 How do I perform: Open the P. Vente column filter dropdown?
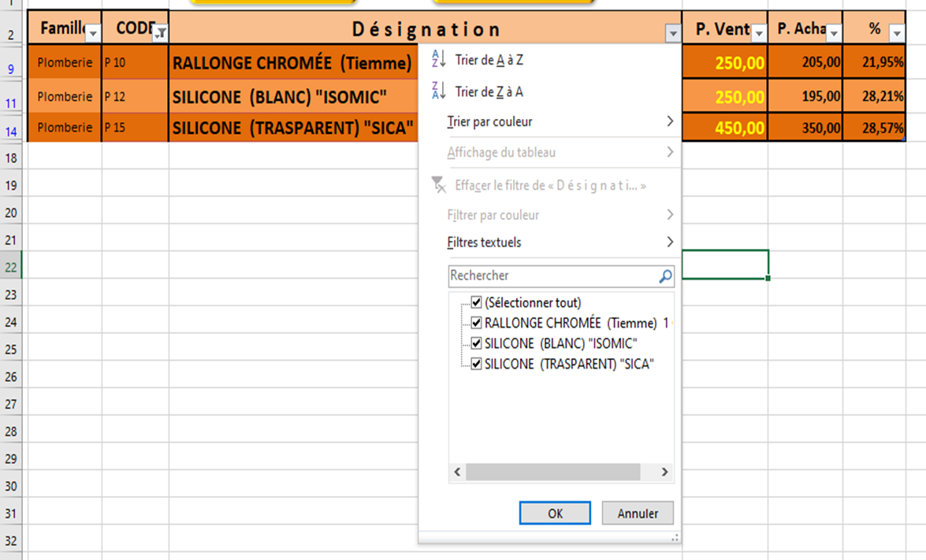[x=758, y=33]
